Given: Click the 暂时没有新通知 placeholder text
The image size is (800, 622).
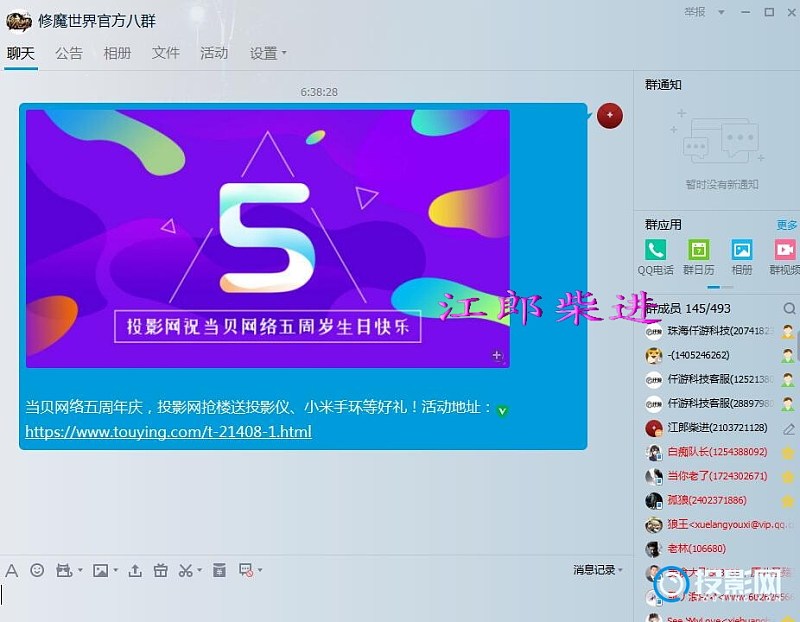Looking at the screenshot, I should (722, 185).
